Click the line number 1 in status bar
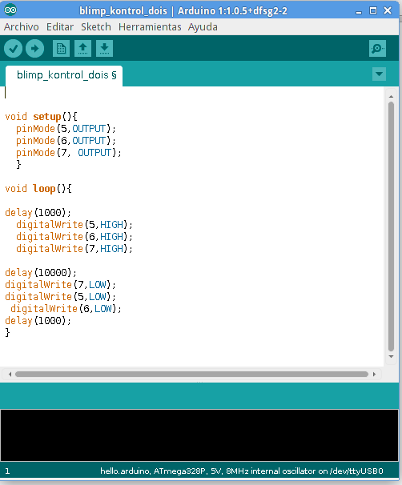Screen dimensions: 402x485 pyautogui.click(x=7, y=471)
